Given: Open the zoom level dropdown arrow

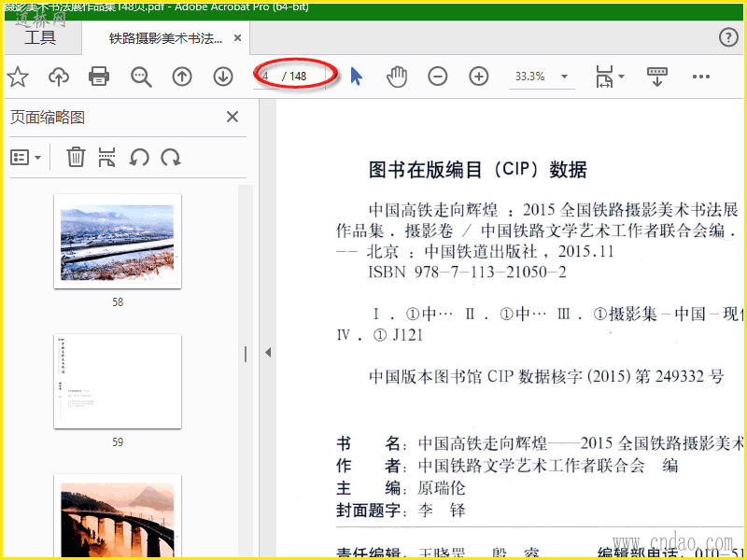Looking at the screenshot, I should (564, 77).
